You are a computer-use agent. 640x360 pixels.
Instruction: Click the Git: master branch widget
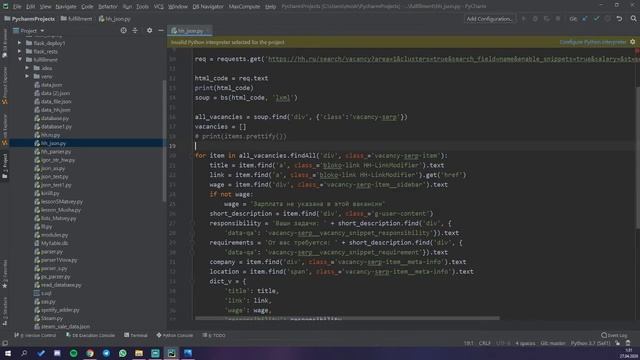point(553,344)
